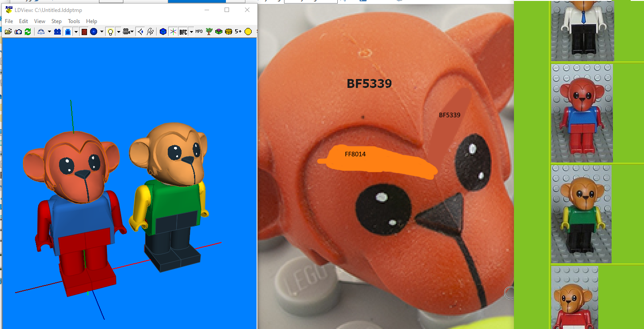This screenshot has width=644, height=329.
Task: Open the tan monkey in green shirt thumbnail
Action: [x=581, y=214]
